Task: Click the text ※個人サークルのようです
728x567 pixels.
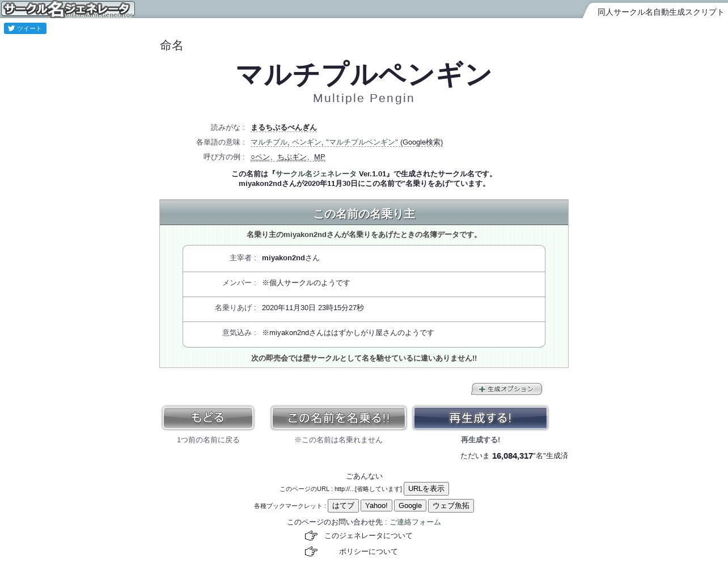Action: (x=306, y=283)
